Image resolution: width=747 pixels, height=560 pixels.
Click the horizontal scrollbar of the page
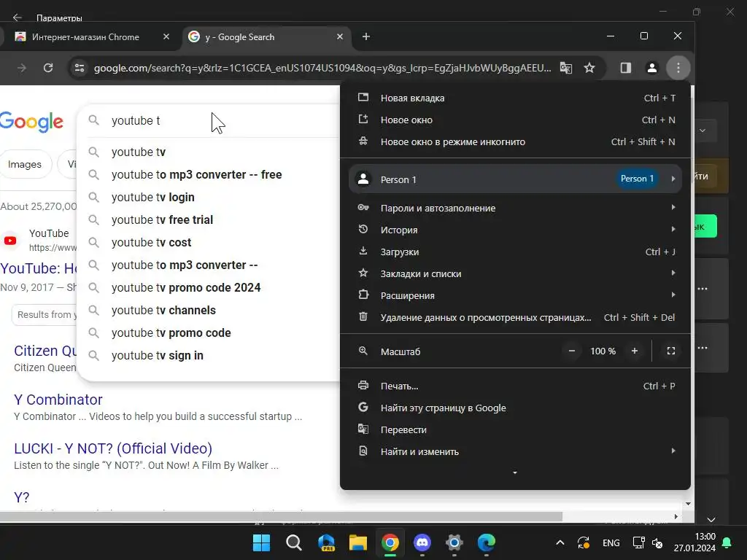[281, 517]
